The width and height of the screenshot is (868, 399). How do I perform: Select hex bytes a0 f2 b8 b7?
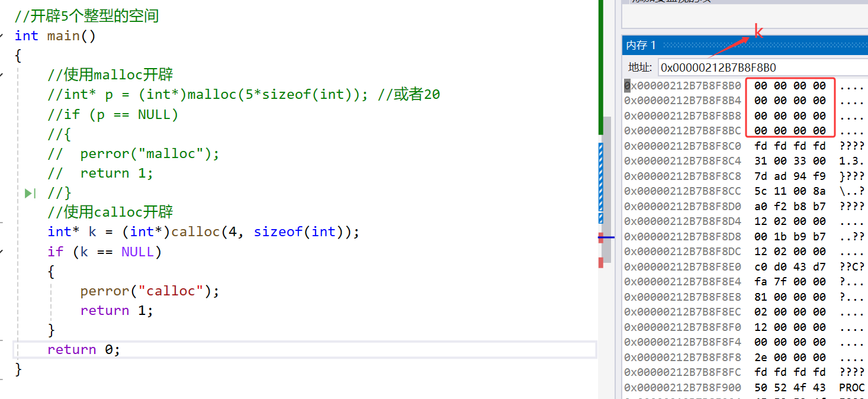pyautogui.click(x=790, y=206)
